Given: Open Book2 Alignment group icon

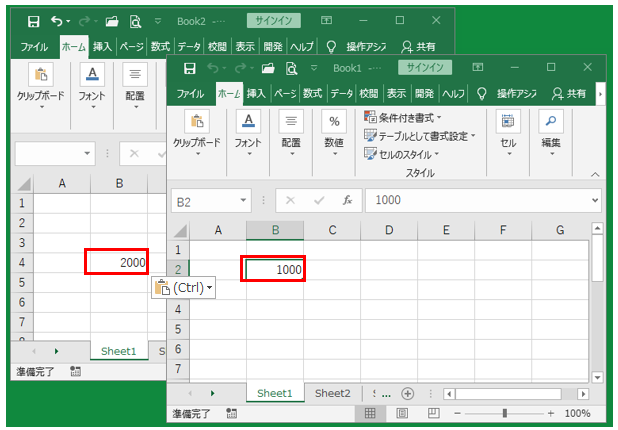Looking at the screenshot, I should click(135, 74).
